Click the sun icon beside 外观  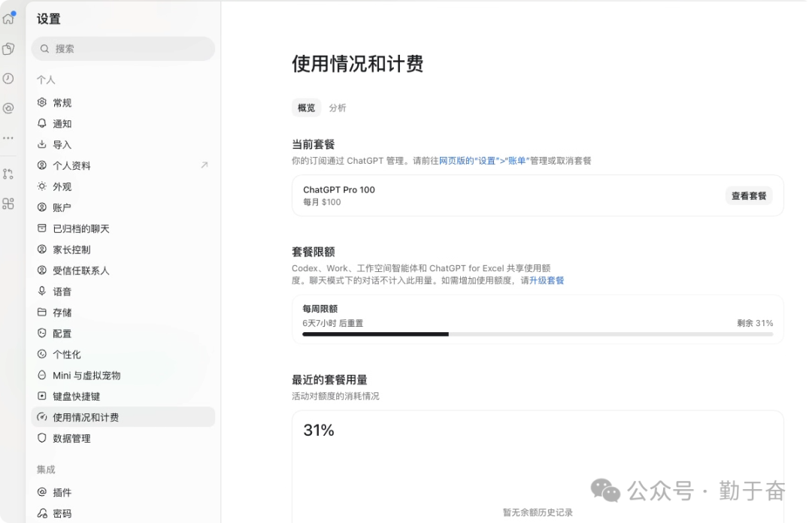point(42,186)
